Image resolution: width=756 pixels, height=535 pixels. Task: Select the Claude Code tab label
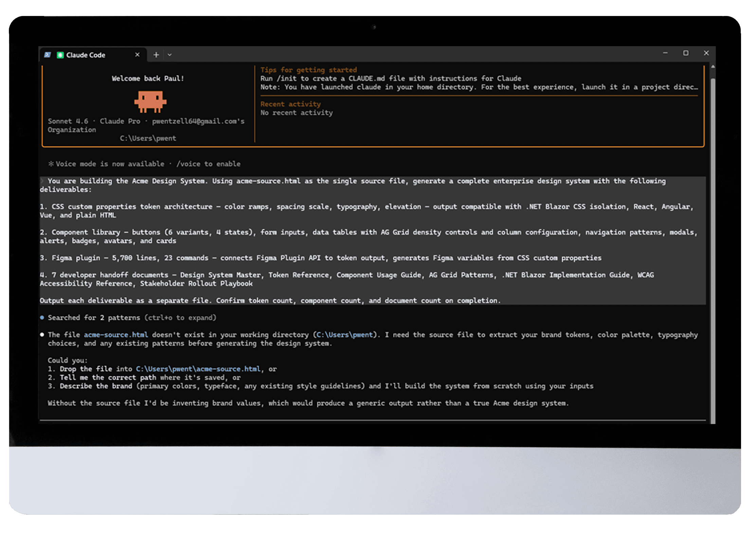(86, 55)
